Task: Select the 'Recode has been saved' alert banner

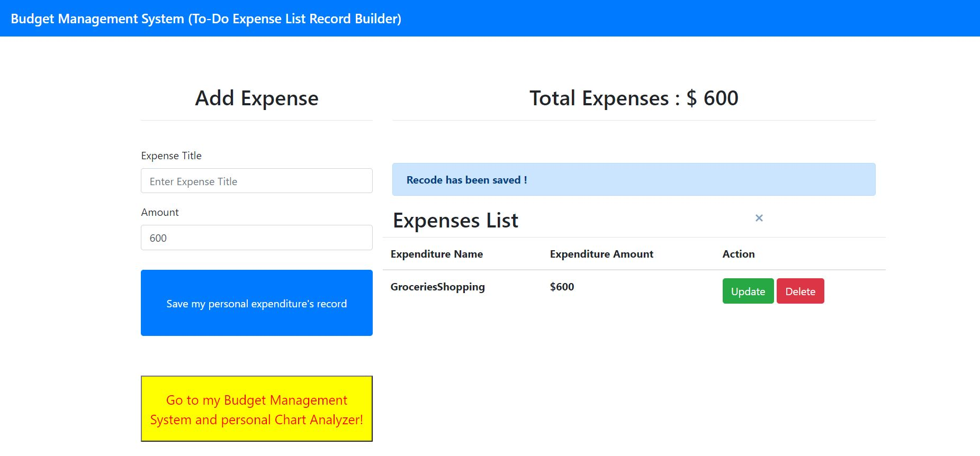Action: [633, 180]
